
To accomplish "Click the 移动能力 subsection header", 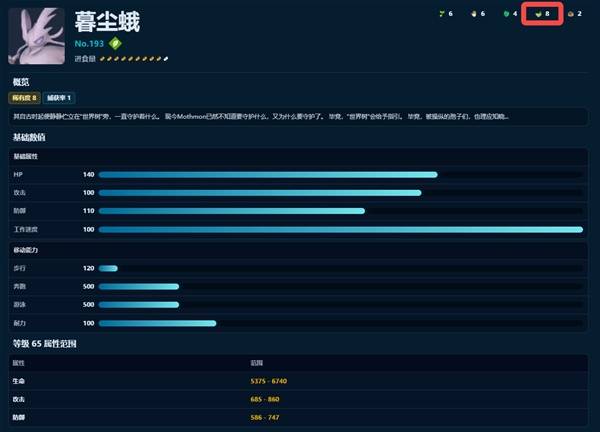I will tap(26, 250).
